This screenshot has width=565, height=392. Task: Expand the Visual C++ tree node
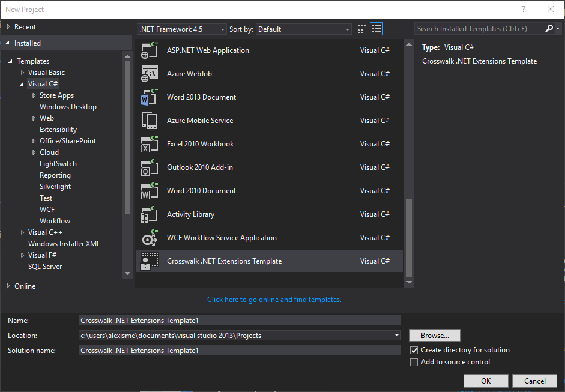(23, 232)
